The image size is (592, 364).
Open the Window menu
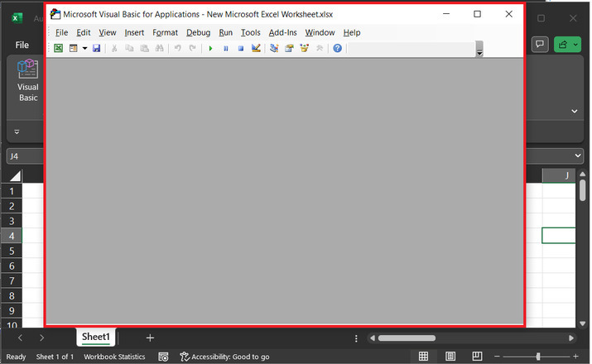point(320,33)
